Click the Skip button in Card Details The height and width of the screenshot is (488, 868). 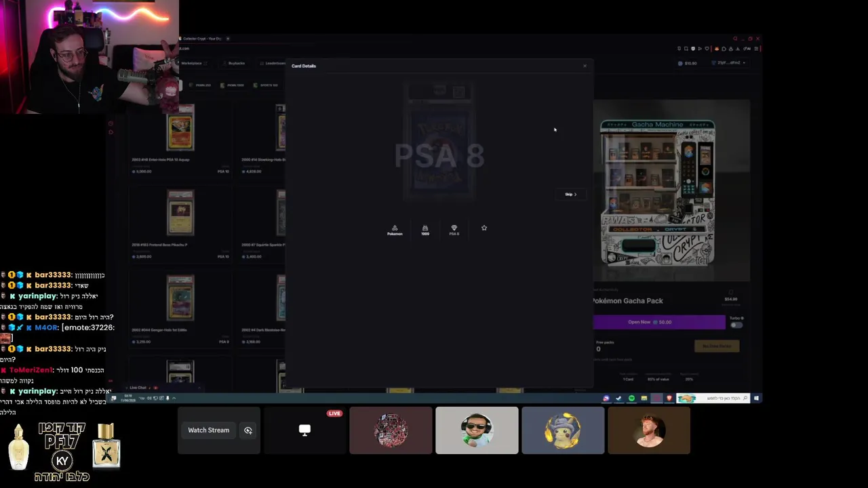click(571, 195)
